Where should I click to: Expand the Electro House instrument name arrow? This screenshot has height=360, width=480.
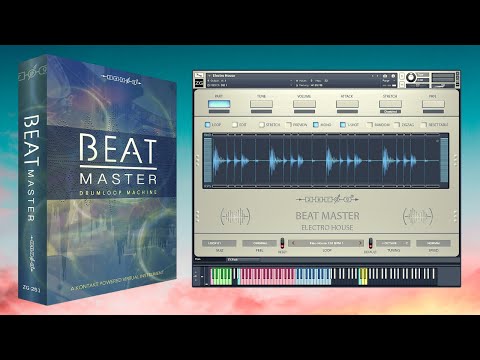pos(209,76)
